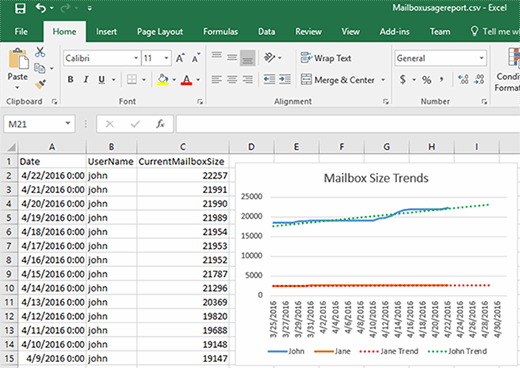
Task: Activate the Format Painter brush
Action: click(40, 84)
